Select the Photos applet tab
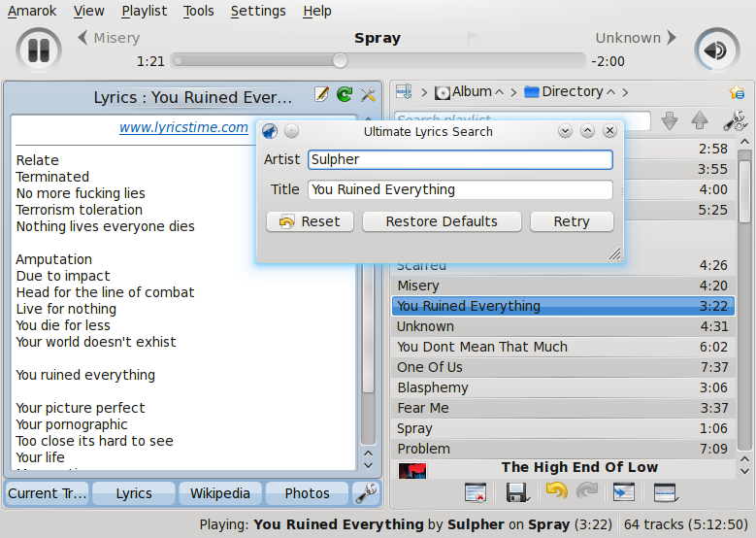 pos(307,493)
